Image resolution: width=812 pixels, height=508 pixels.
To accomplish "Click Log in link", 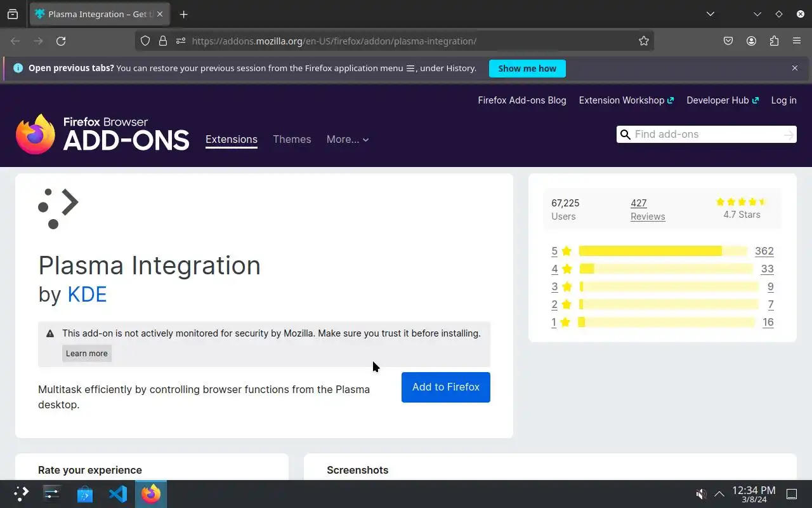I will (x=783, y=100).
